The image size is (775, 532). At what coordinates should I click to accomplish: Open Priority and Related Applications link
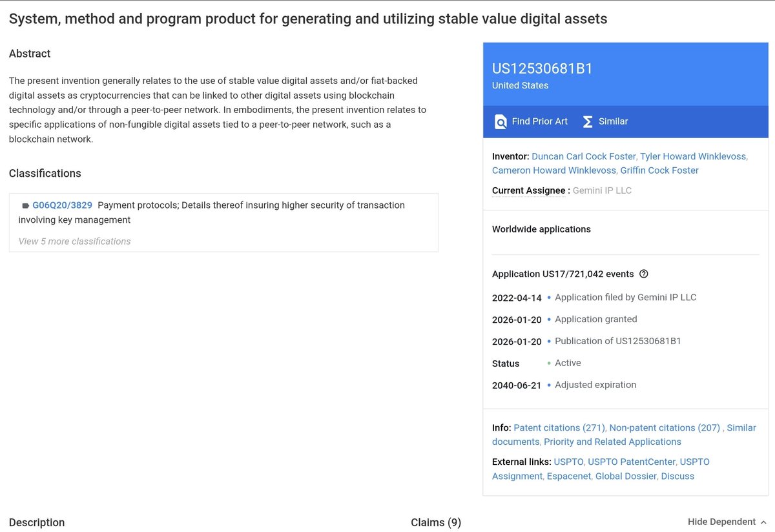(x=612, y=442)
